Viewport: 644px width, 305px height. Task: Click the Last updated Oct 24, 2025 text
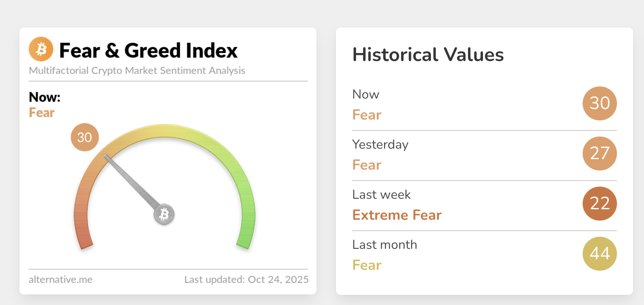click(x=246, y=280)
